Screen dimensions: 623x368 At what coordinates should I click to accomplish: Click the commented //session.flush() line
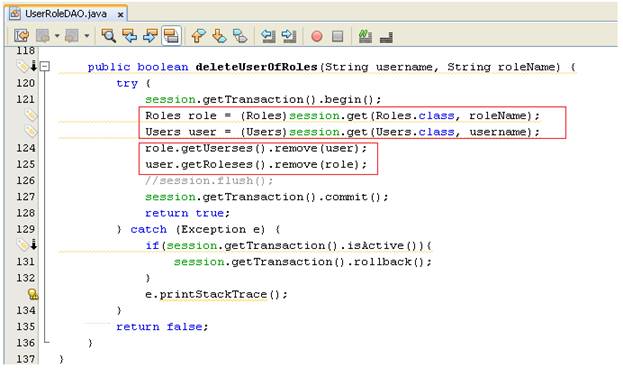[209, 180]
